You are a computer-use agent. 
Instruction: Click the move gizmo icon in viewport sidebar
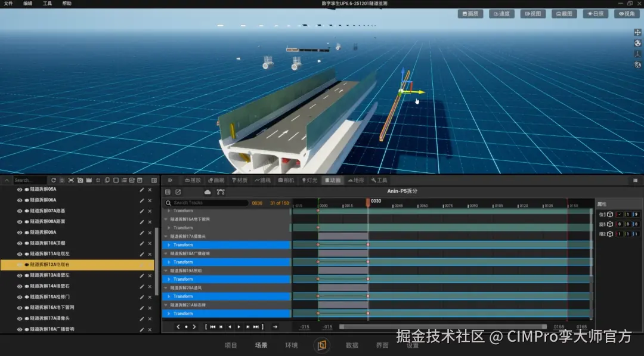637,32
